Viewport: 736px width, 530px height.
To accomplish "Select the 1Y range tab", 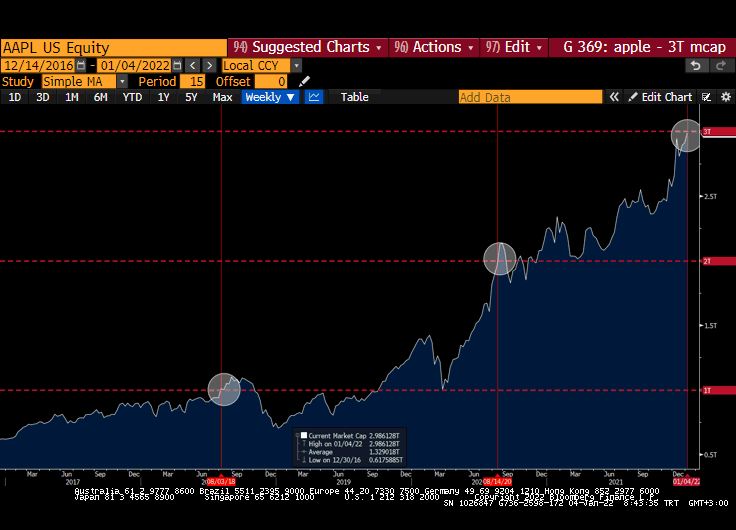I will pyautogui.click(x=163, y=97).
